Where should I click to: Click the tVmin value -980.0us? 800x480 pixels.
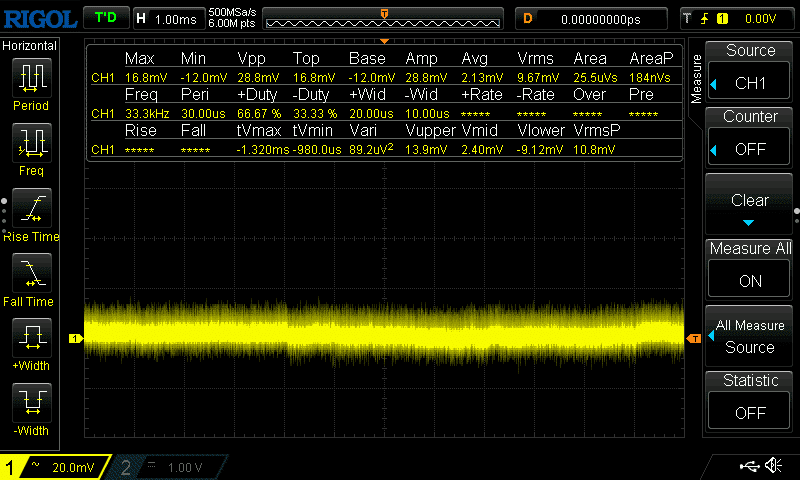(317, 149)
